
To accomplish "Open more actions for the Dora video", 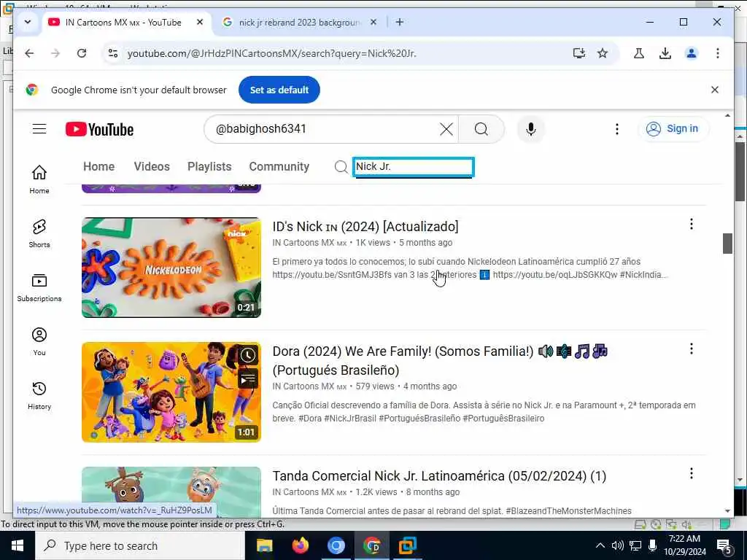I will 691,349.
